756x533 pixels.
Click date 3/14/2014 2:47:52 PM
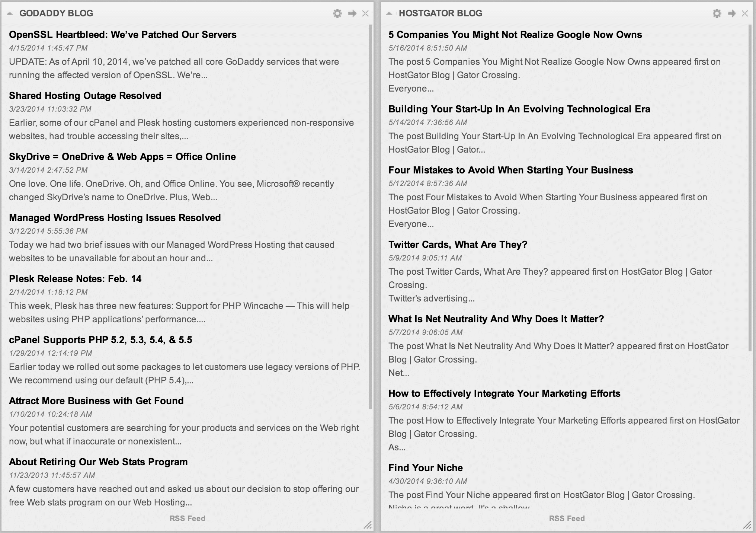pyautogui.click(x=48, y=170)
